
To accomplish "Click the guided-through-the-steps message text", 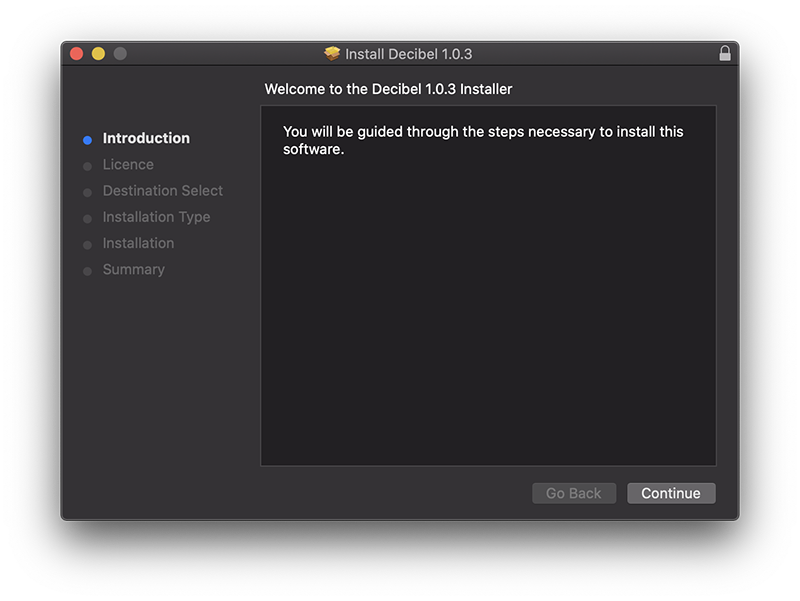I will click(483, 141).
